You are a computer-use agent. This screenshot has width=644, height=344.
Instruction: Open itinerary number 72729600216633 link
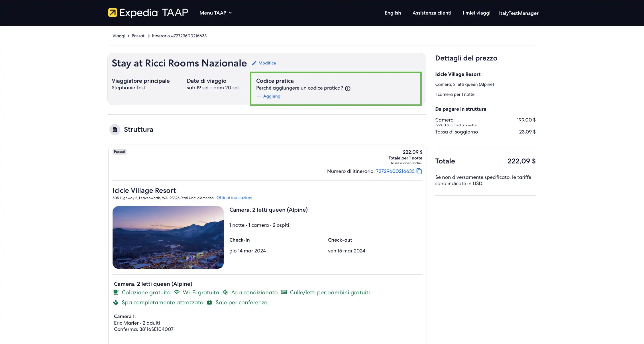[x=395, y=171]
